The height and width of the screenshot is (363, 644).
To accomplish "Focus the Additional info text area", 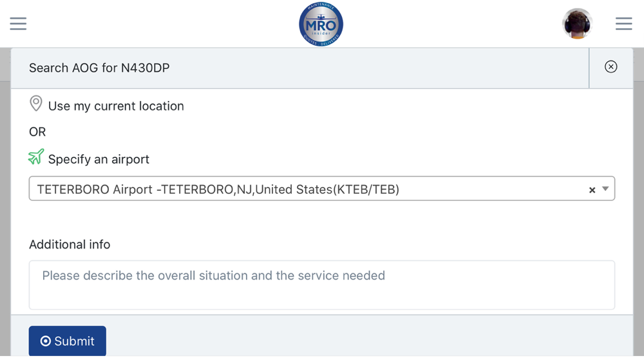I will coord(321,284).
